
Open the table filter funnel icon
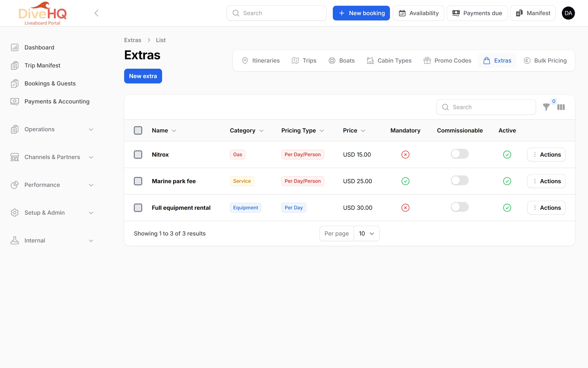(546, 107)
